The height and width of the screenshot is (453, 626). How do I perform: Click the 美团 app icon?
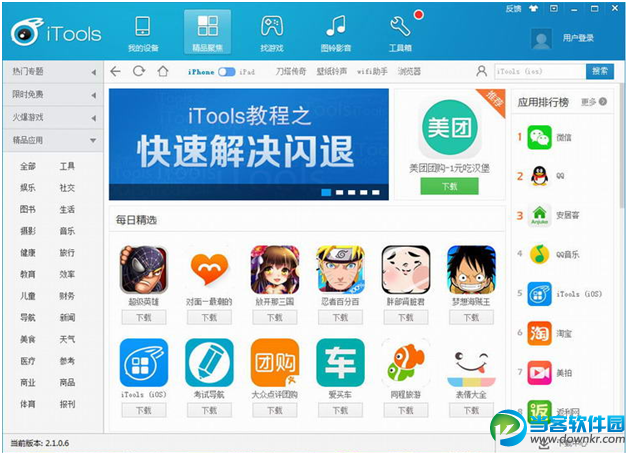pos(450,129)
